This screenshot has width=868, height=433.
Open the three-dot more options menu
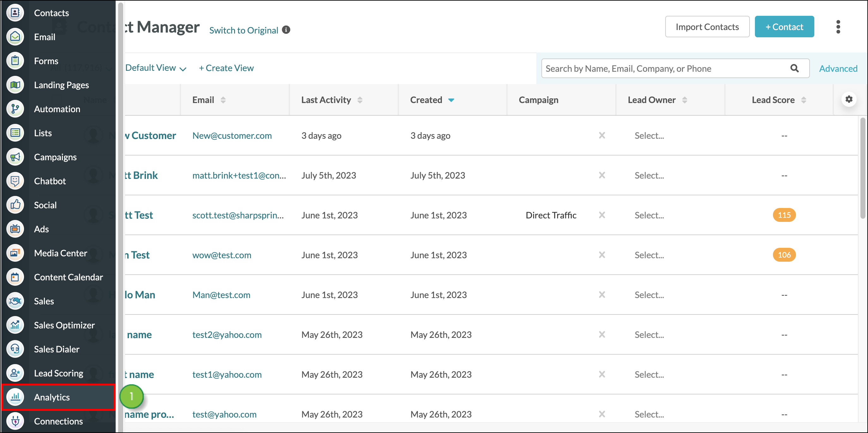838,27
